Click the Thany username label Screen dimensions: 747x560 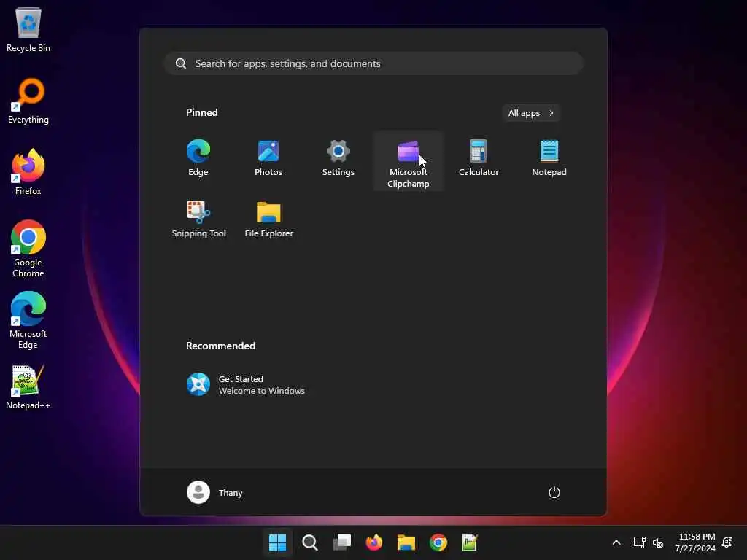pyautogui.click(x=231, y=493)
